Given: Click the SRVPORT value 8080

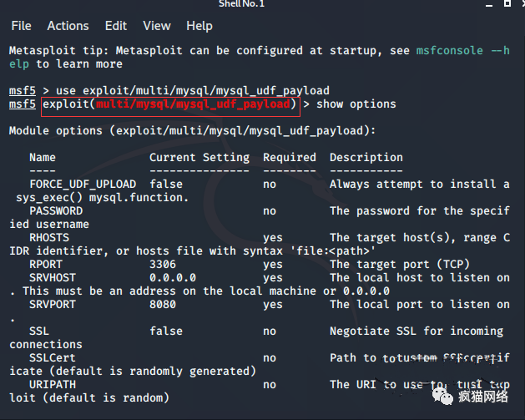Looking at the screenshot, I should (x=163, y=305).
